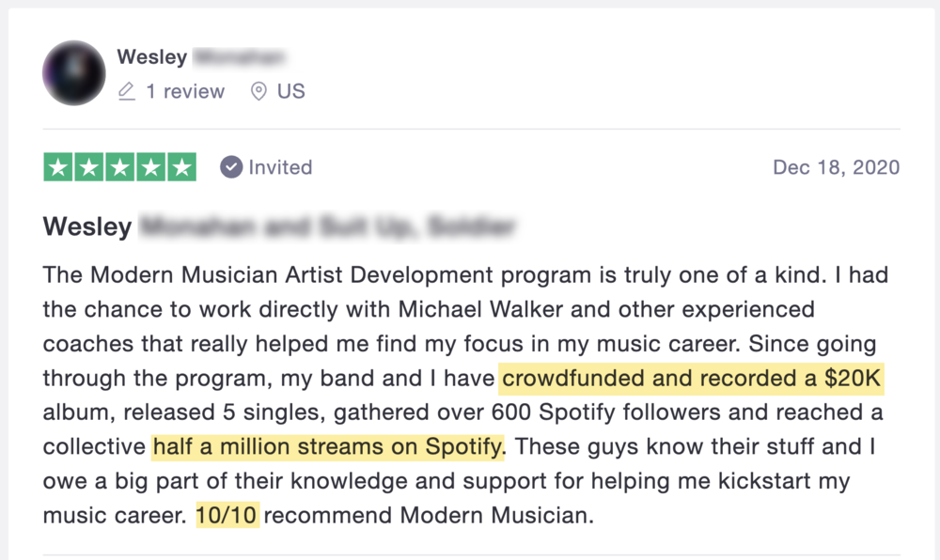Open the "1 review" count link

tap(185, 92)
